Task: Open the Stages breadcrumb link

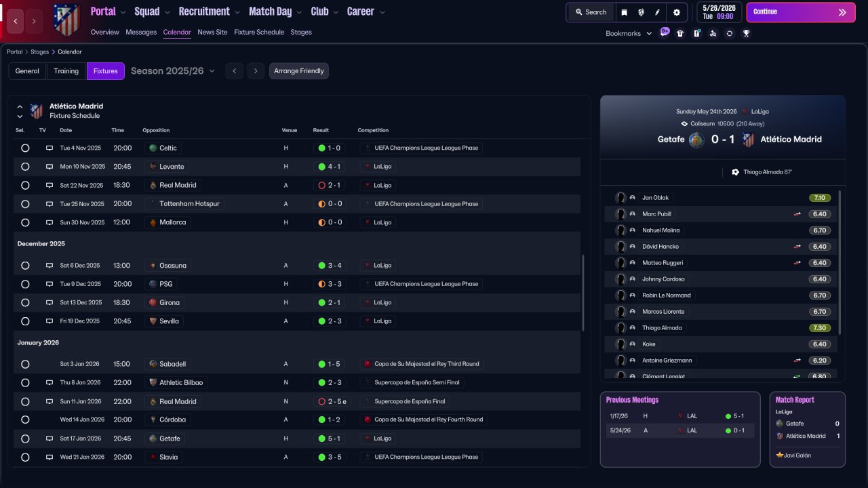Action: pos(40,52)
